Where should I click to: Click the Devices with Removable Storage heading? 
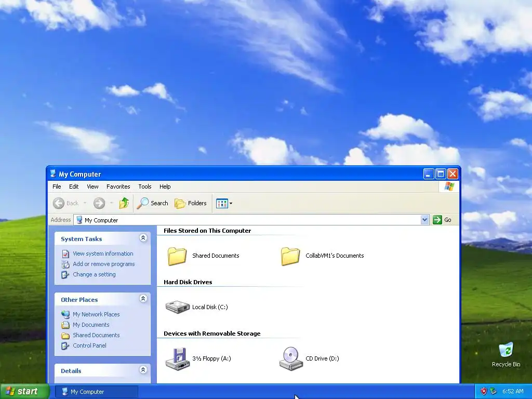[212, 334]
